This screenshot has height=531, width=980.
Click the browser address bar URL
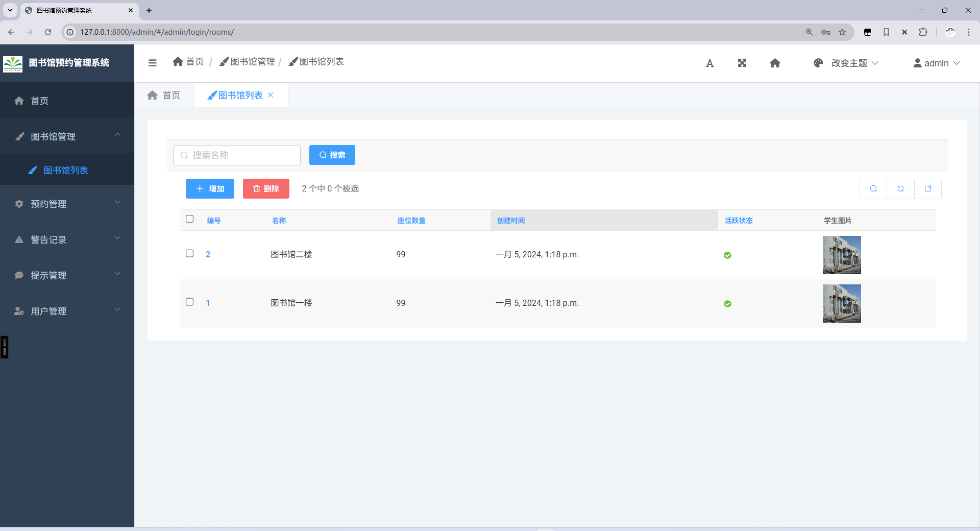(157, 32)
